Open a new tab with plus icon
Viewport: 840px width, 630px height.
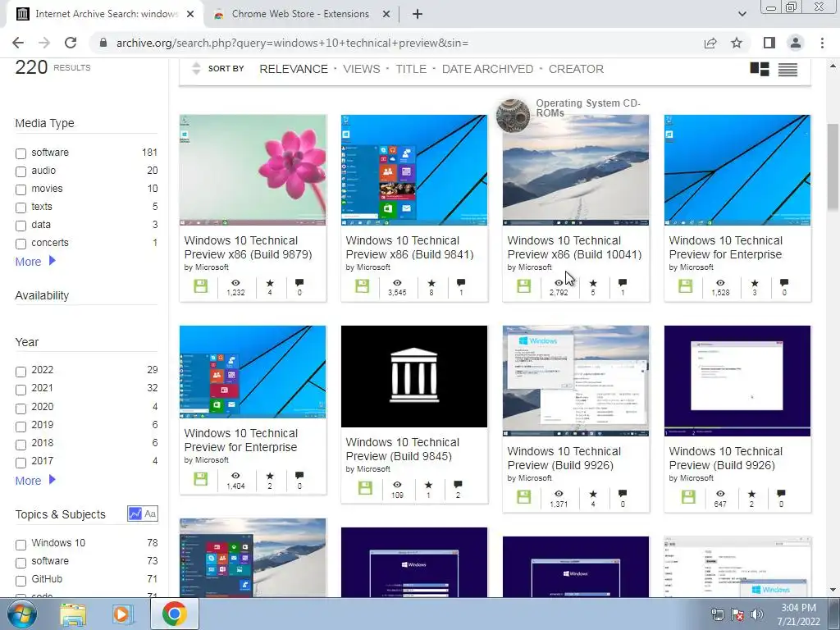tap(418, 14)
